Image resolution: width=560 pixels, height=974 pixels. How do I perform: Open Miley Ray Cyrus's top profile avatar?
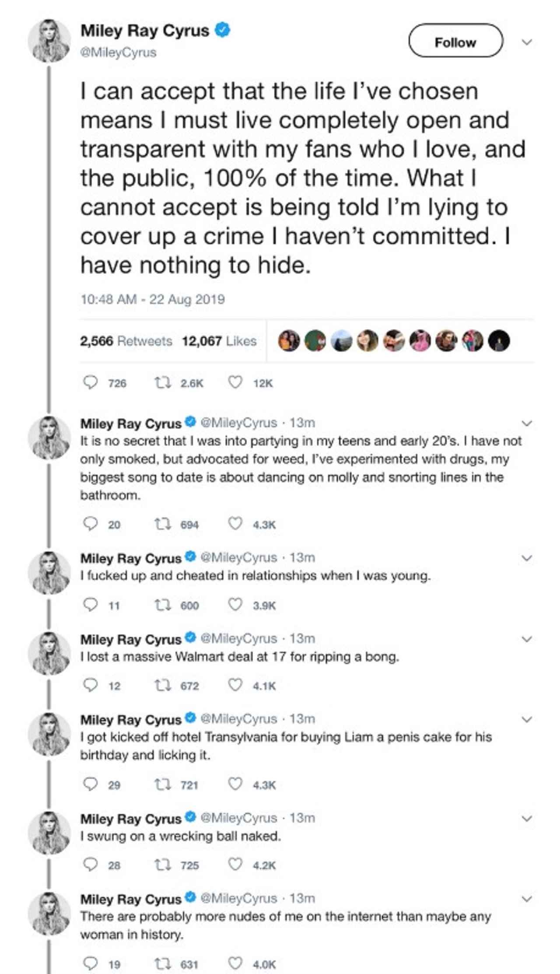tap(49, 40)
